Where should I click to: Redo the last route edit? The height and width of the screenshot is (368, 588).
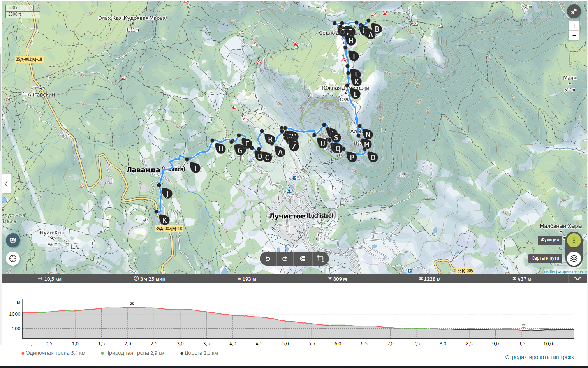[285, 259]
